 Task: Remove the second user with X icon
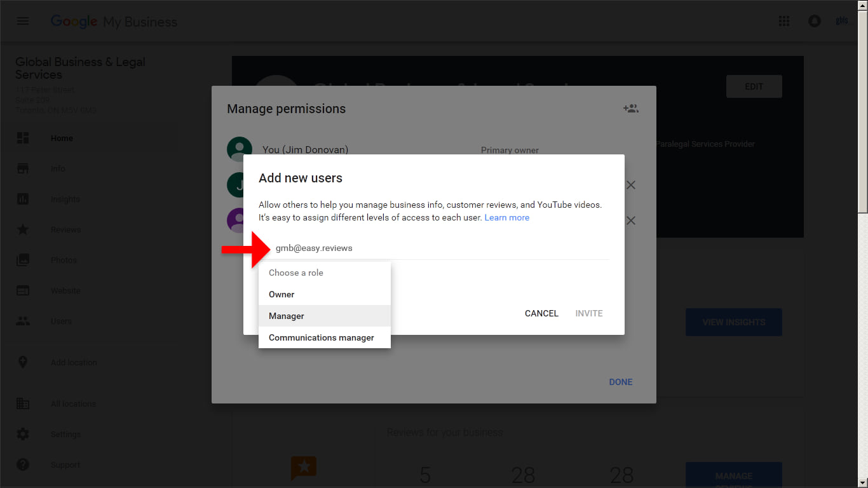click(630, 185)
